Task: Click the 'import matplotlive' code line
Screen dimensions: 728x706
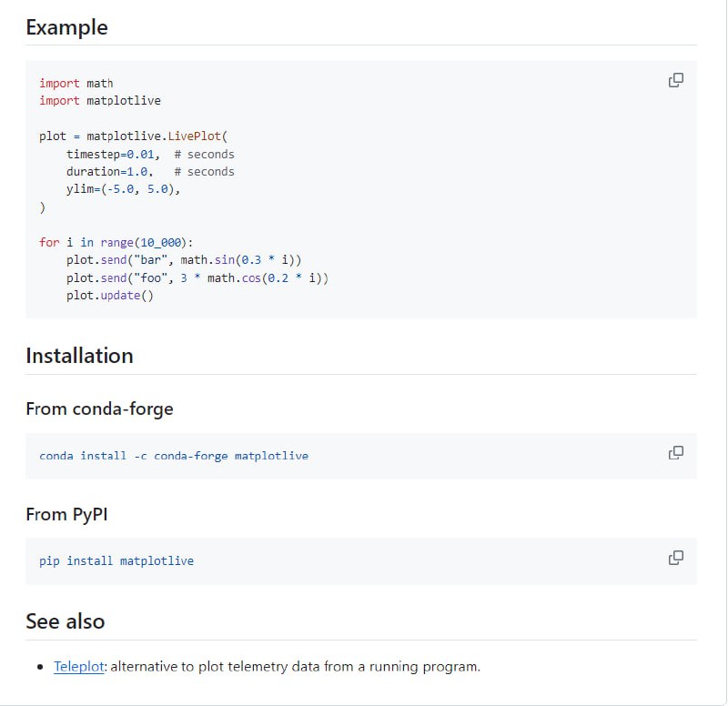Action: tap(100, 101)
